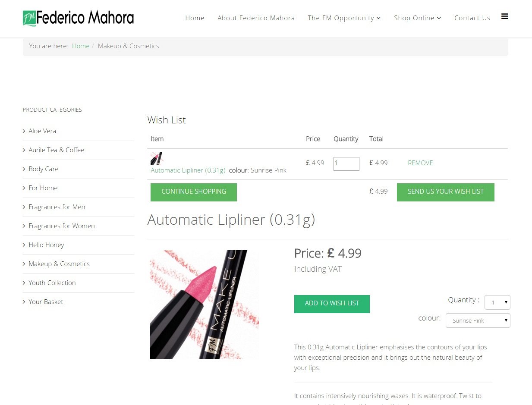Image resolution: width=532 pixels, height=405 pixels.
Task: Open the Quantity dropdown
Action: click(x=497, y=302)
